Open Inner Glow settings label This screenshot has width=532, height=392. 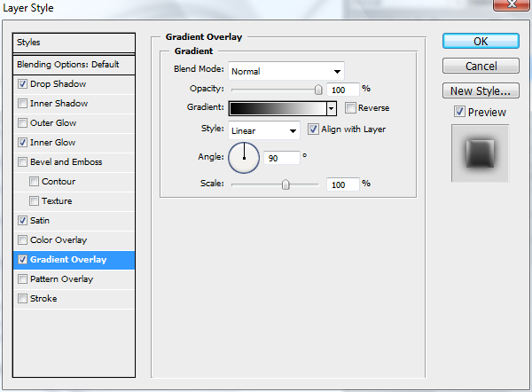pos(52,143)
